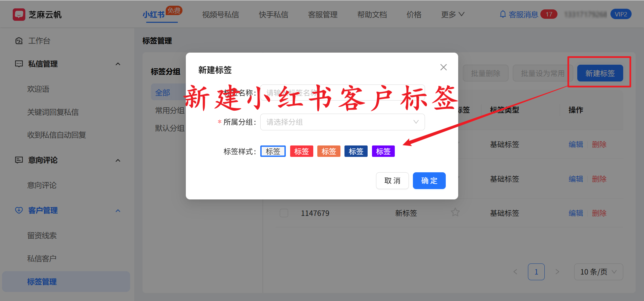This screenshot has height=301, width=644.
Task: Open the 帮助文档 menu
Action: tap(372, 15)
